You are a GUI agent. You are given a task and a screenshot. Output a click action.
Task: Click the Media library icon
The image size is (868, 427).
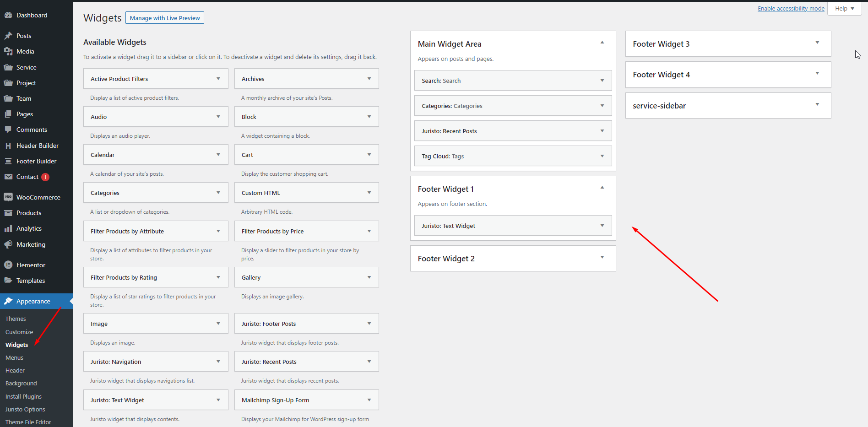8,51
